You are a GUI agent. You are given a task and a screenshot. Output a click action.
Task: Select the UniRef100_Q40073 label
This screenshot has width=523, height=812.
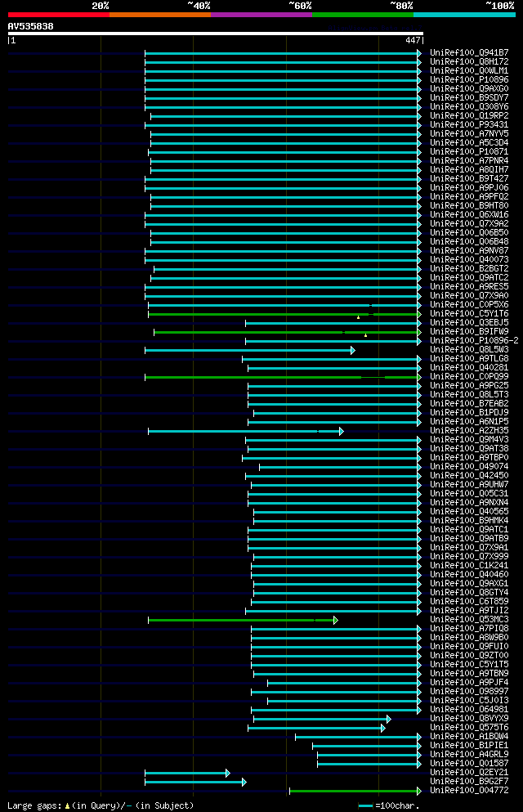tap(469, 260)
